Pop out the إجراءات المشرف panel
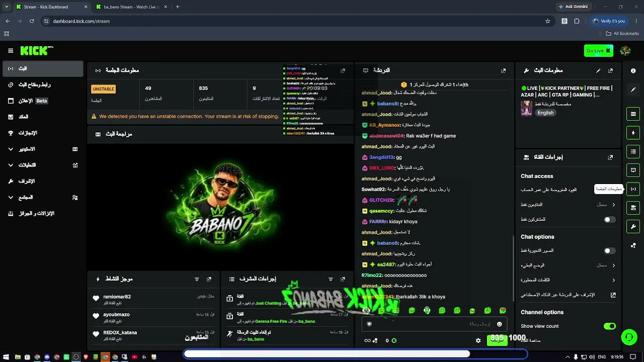 click(343, 279)
